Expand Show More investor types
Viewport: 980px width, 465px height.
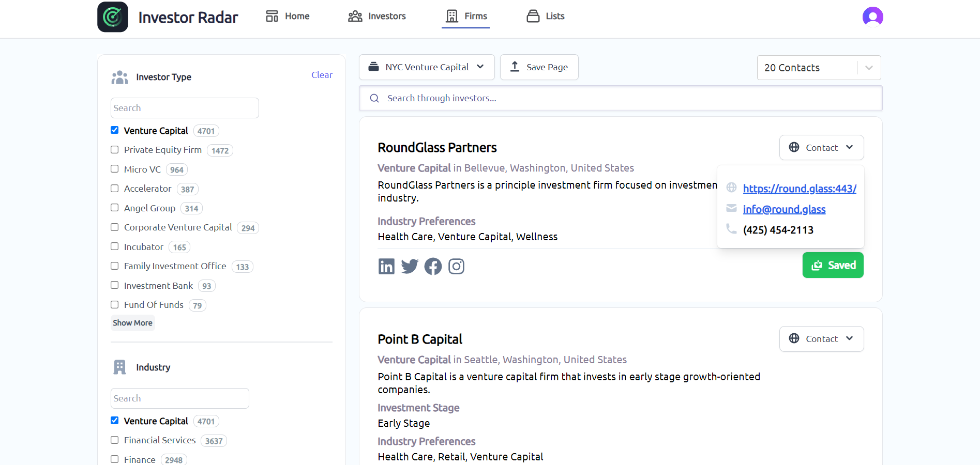(133, 323)
